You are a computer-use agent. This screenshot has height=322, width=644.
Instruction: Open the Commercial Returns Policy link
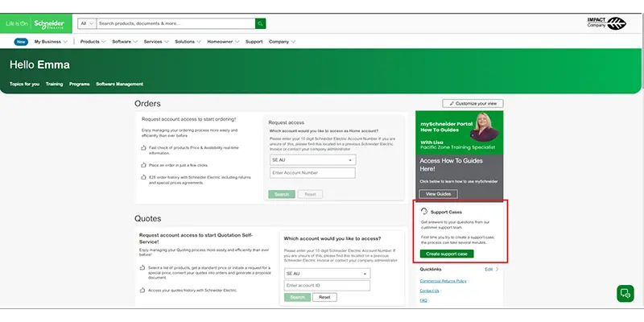444,281
